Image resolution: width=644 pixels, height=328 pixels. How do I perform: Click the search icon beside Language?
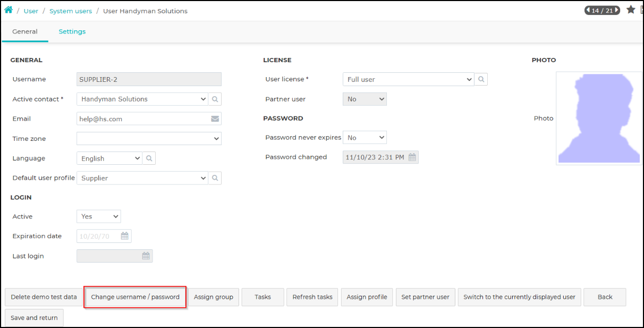(149, 158)
